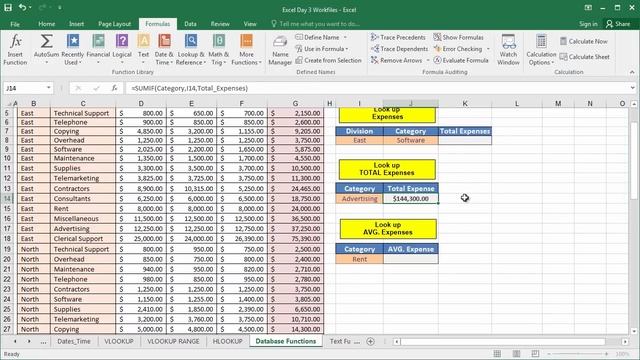Open the File tab
Image resolution: width=640 pixels, height=360 pixels.
click(x=15, y=24)
